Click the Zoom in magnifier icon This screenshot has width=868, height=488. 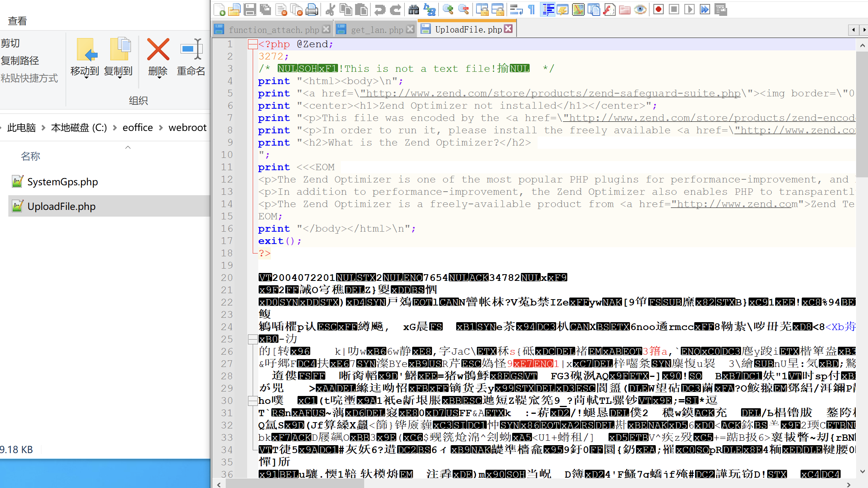click(x=448, y=9)
